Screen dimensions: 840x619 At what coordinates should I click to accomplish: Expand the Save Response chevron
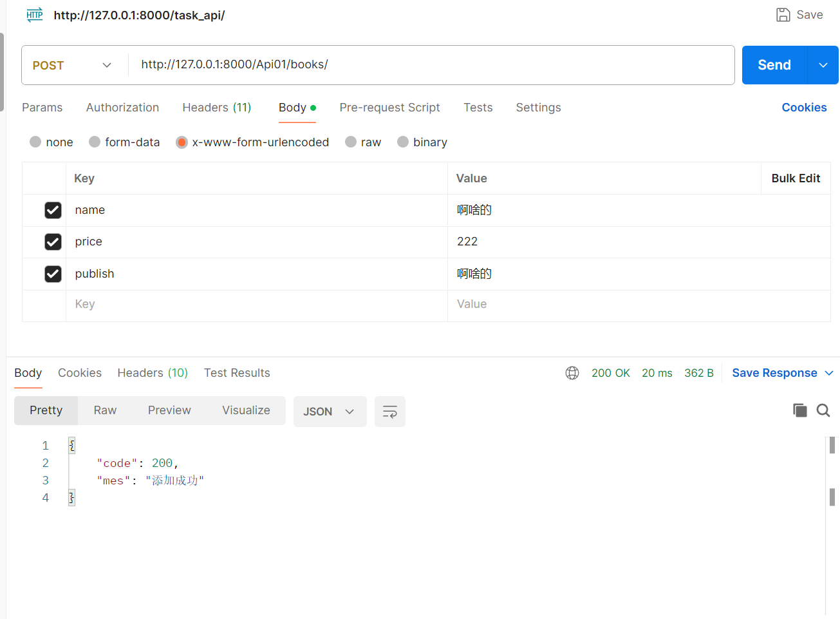click(x=829, y=373)
